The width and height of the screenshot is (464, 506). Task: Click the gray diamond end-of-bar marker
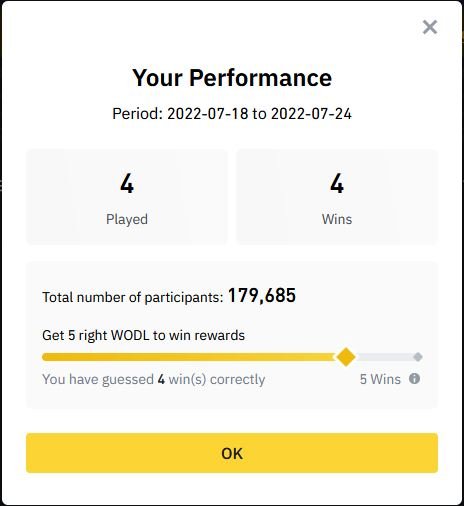tap(418, 357)
